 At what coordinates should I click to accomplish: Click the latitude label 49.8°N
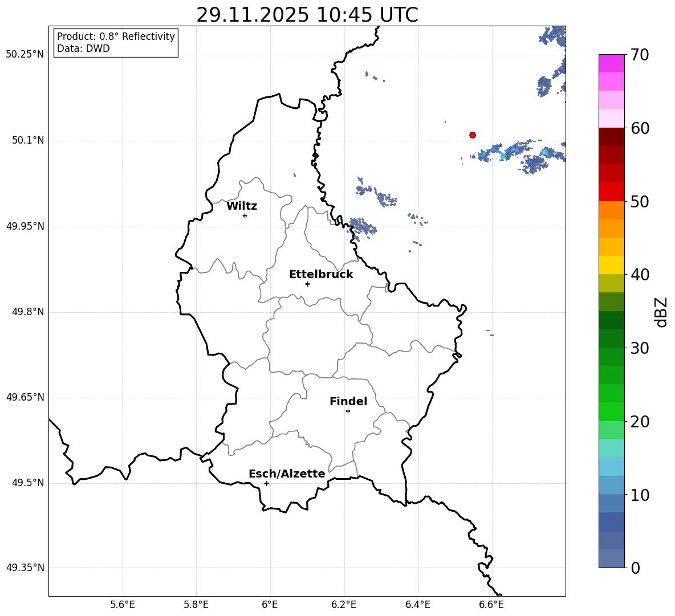[28, 312]
